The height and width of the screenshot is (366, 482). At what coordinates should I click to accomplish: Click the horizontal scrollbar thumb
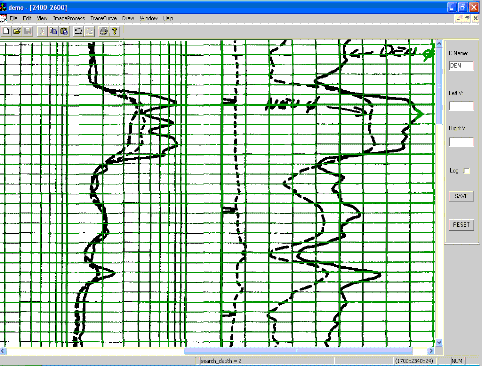point(298,351)
